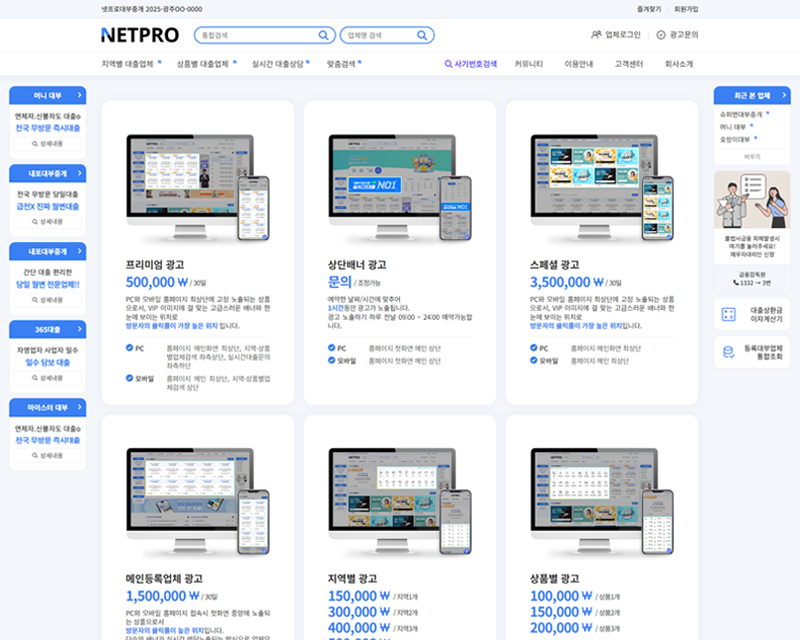Click the NETPRO logo

[x=140, y=35]
